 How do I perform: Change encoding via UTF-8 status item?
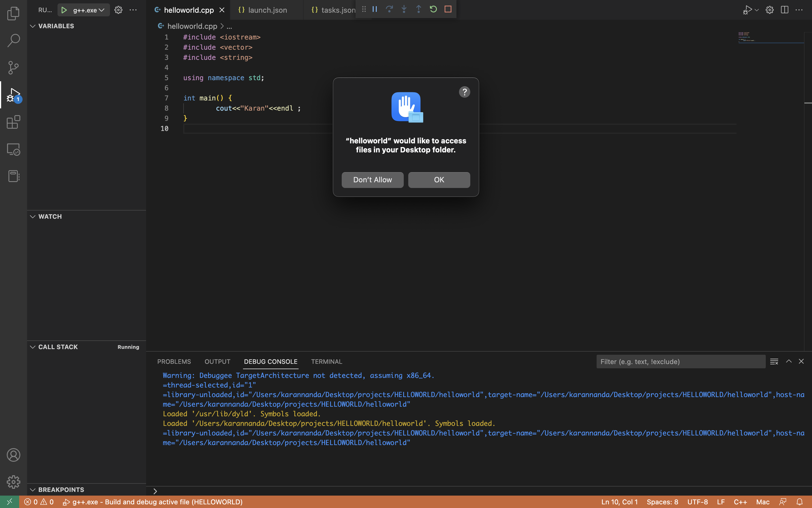(x=698, y=502)
